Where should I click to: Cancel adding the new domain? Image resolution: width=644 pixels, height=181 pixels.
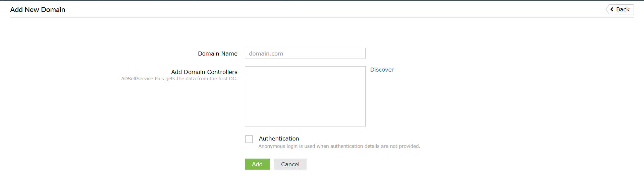290,164
